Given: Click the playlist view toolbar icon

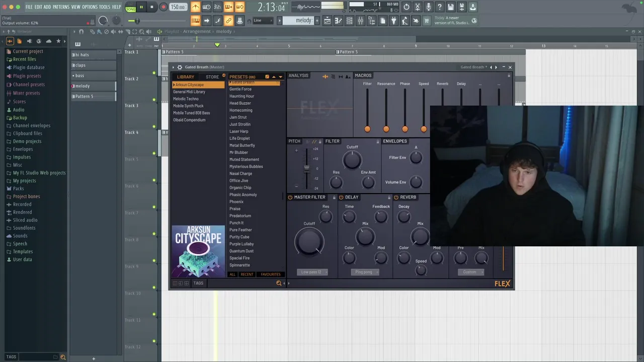Looking at the screenshot, I should (x=328, y=21).
